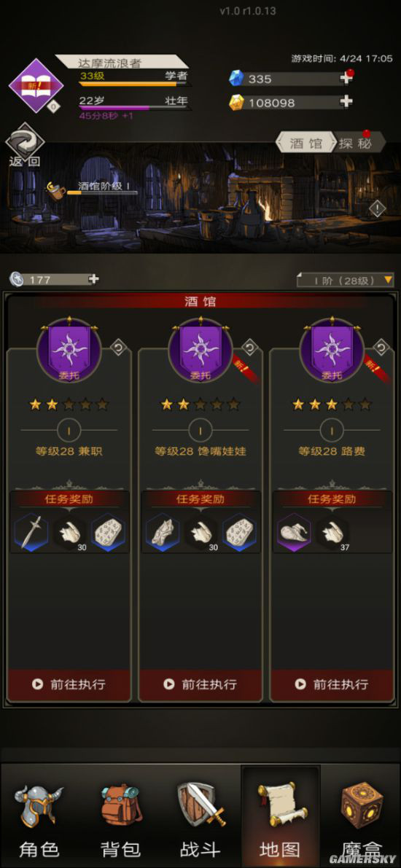Click 前往执行 under 兼职 quest
This screenshot has height=868, width=401.
click(69, 684)
